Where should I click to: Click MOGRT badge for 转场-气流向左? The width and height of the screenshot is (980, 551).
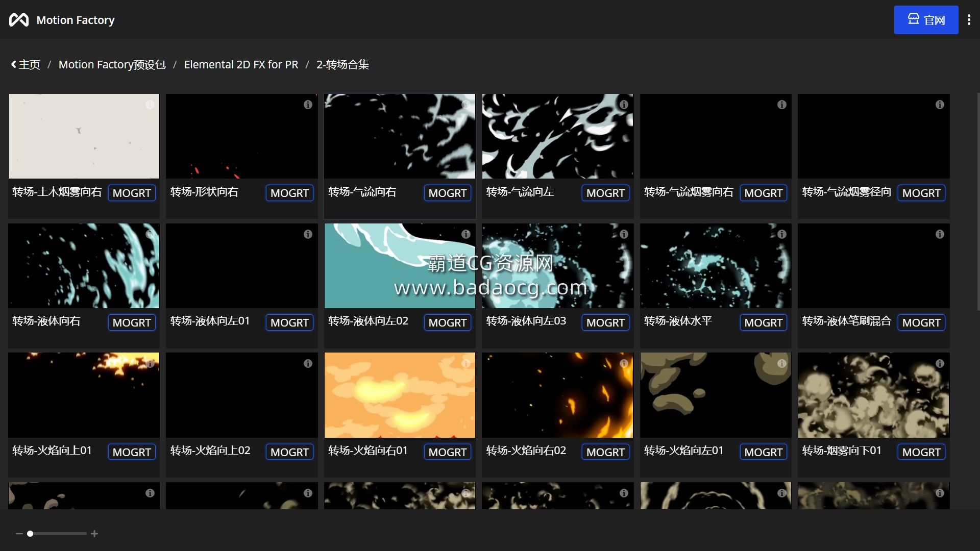coord(605,193)
